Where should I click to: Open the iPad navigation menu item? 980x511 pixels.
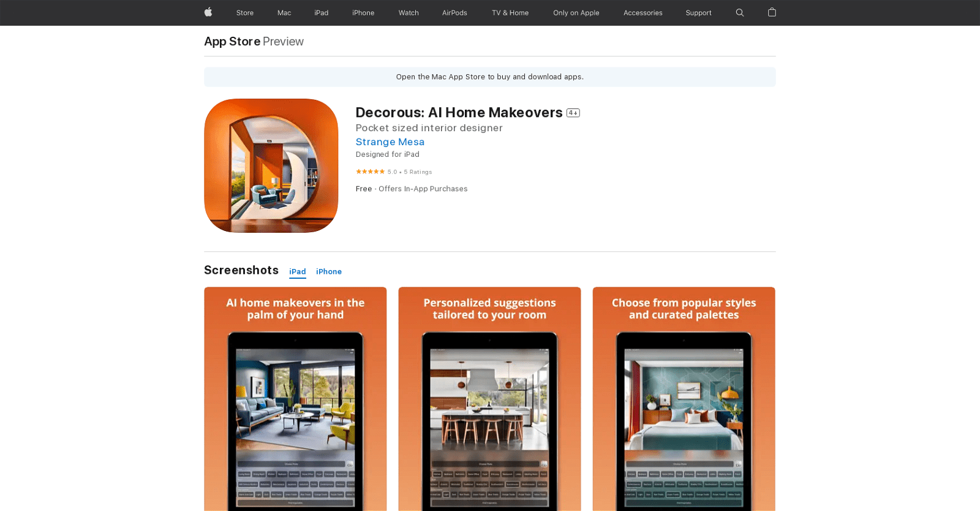point(322,13)
